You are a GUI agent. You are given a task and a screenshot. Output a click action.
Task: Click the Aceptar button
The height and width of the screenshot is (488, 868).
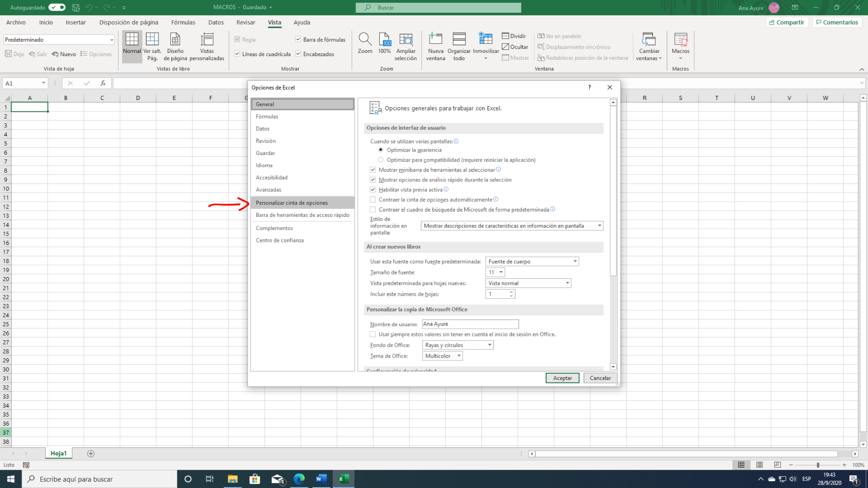coord(562,378)
